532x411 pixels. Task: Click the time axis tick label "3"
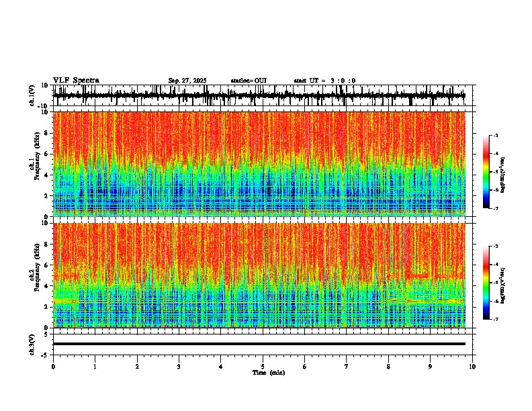179,367
